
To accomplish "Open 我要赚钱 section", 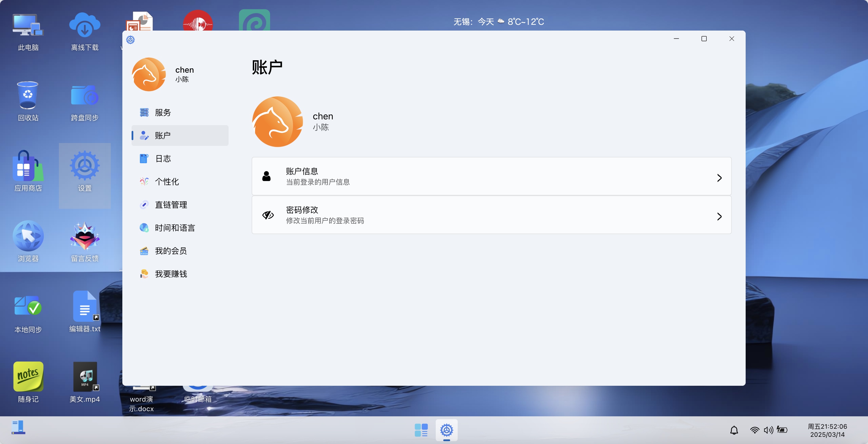I will (171, 274).
